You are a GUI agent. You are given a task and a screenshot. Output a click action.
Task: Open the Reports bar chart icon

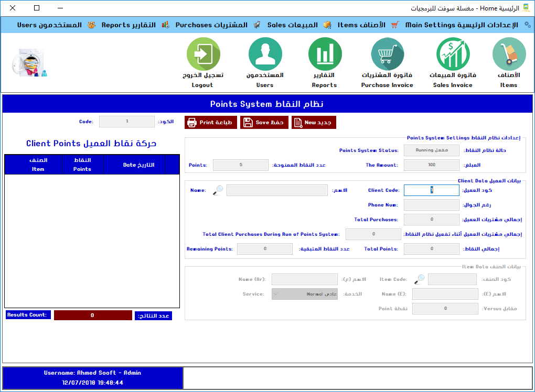click(325, 54)
